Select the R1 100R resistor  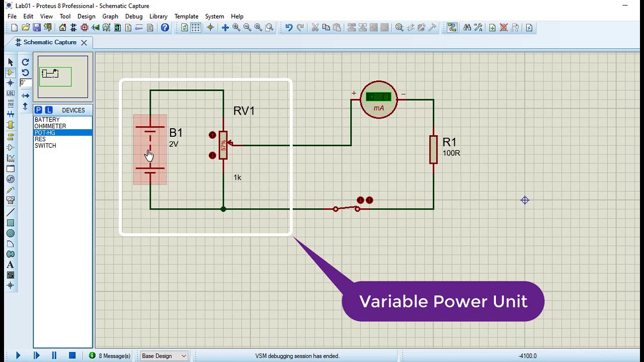[x=433, y=149]
